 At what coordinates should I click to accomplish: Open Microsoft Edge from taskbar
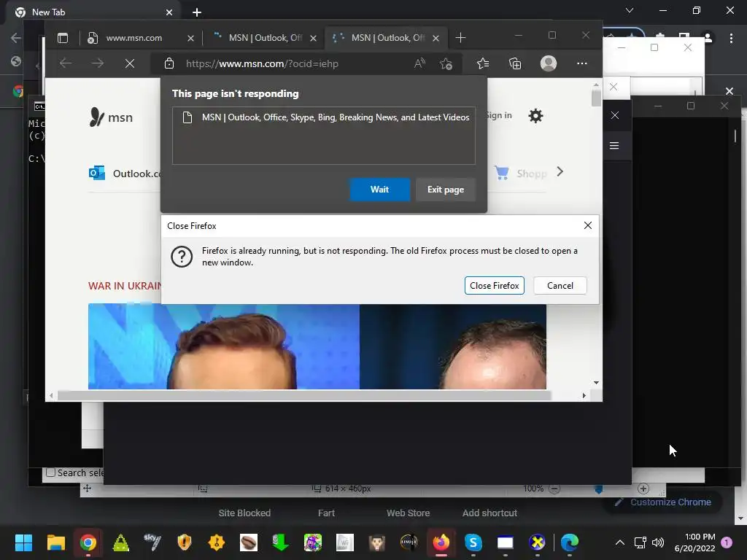click(570, 542)
